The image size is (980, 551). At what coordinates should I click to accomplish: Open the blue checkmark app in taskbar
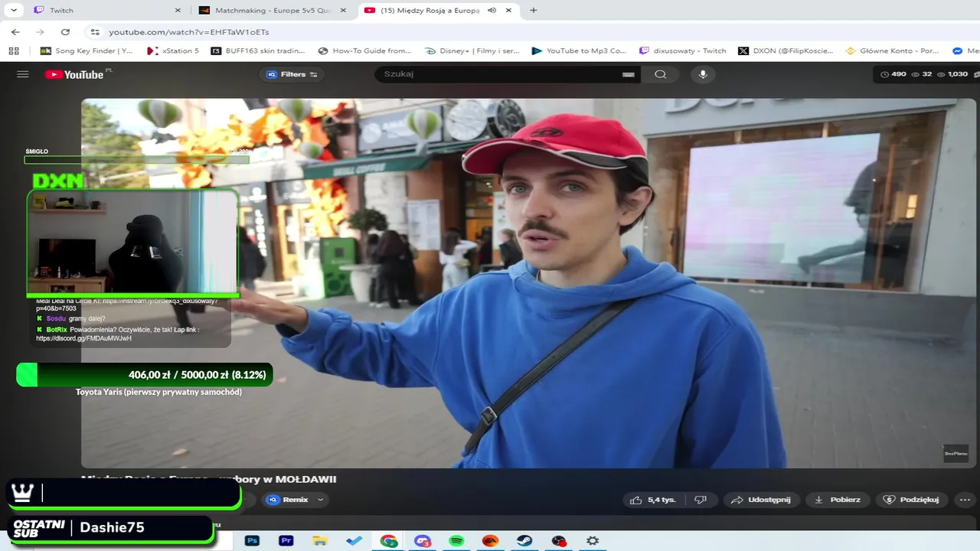(x=354, y=541)
